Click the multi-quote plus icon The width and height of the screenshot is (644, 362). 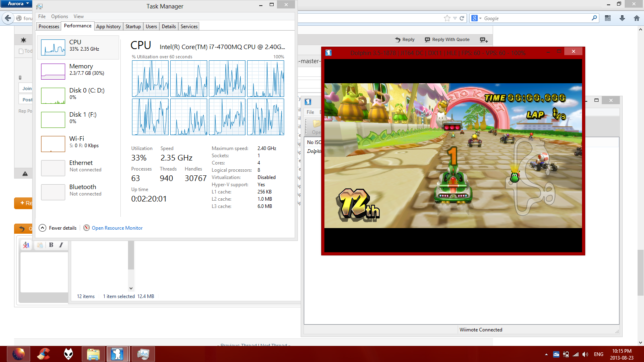tap(484, 39)
